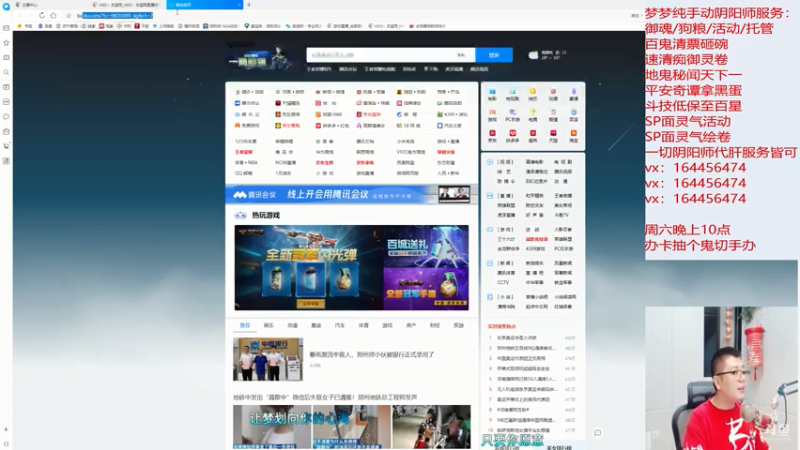
Task: Click the feedback speech icon at page edge
Action: (x=597, y=433)
